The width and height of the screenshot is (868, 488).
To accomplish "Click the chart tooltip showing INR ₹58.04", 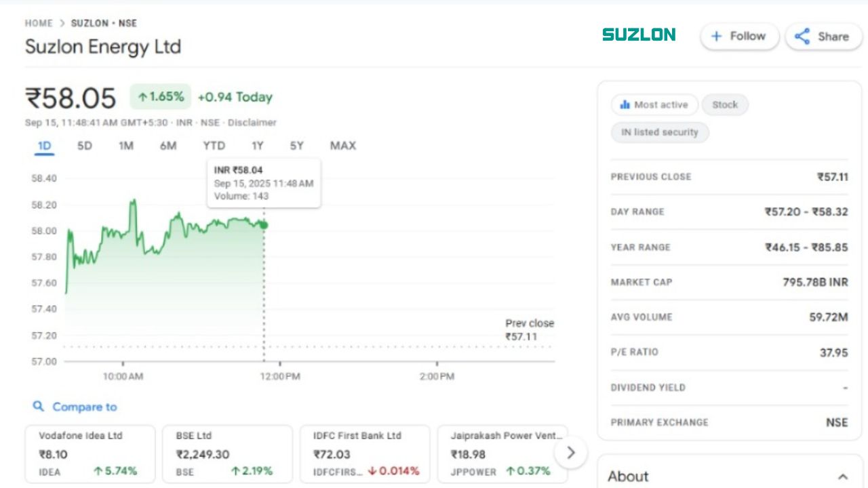I will 264,183.
